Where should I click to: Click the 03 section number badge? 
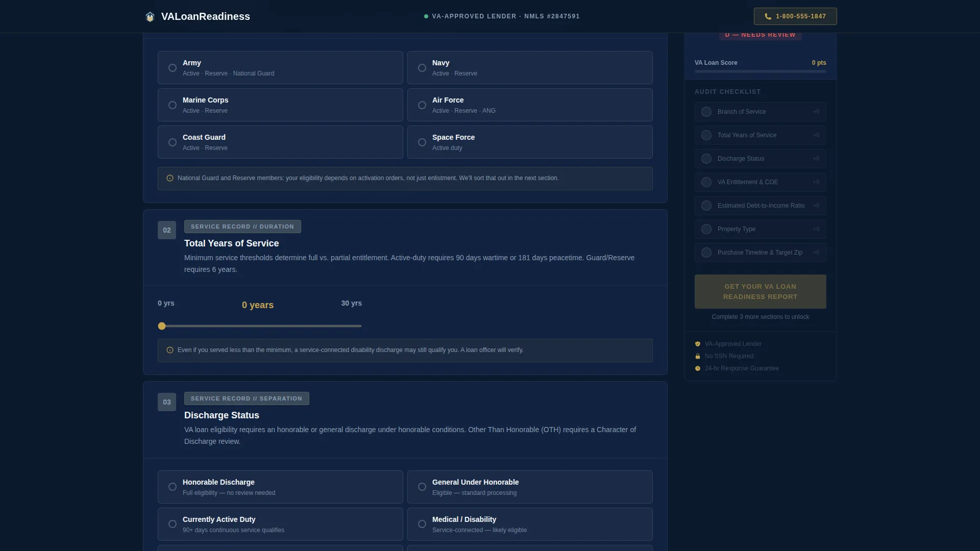(167, 403)
